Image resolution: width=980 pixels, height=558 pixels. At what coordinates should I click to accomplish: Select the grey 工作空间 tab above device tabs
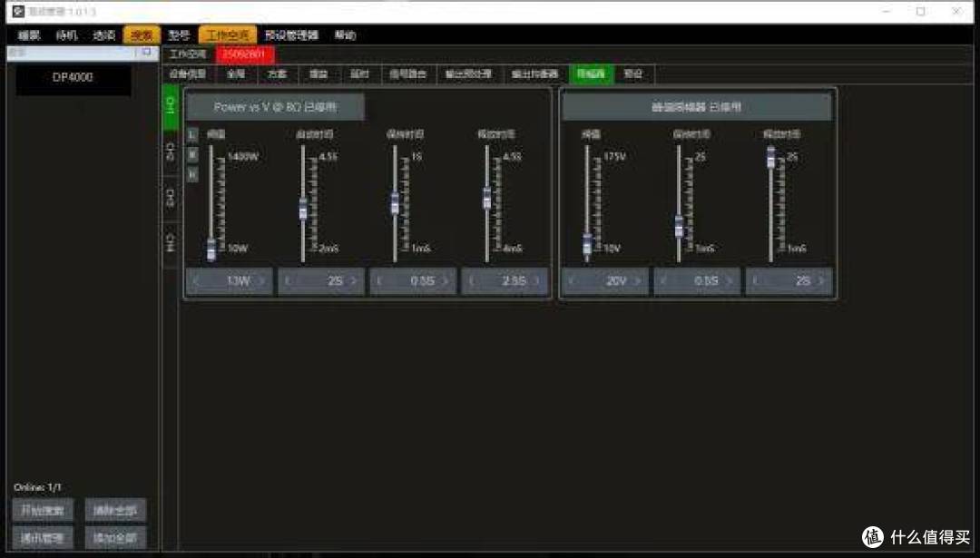click(188, 54)
